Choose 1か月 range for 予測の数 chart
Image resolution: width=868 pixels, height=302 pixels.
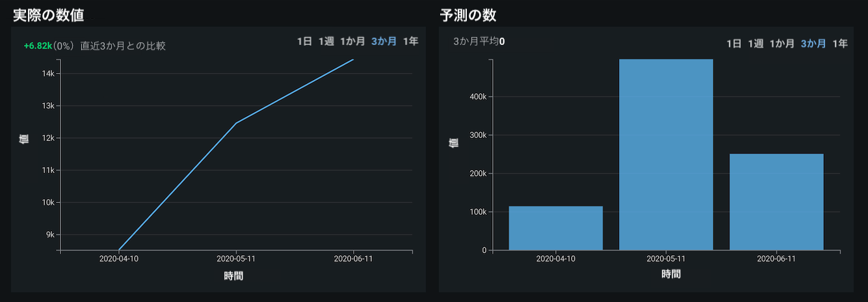(x=782, y=44)
